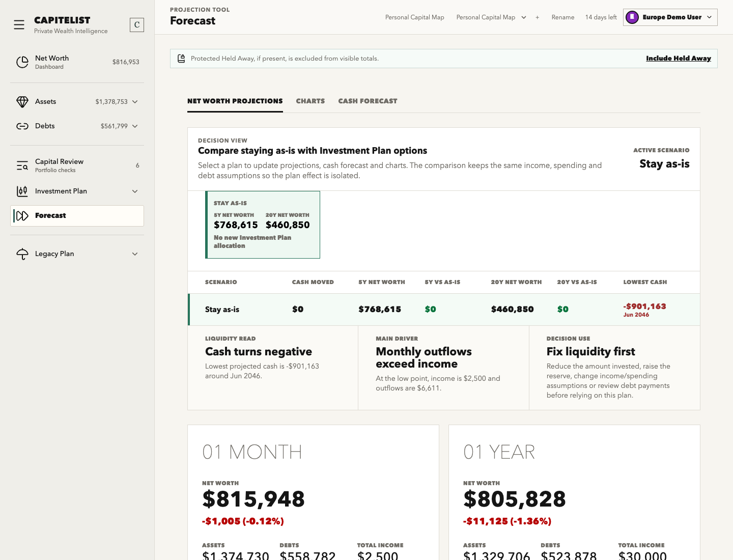Open Capital Review search-list icon
This screenshot has height=560, width=733.
click(x=22, y=165)
